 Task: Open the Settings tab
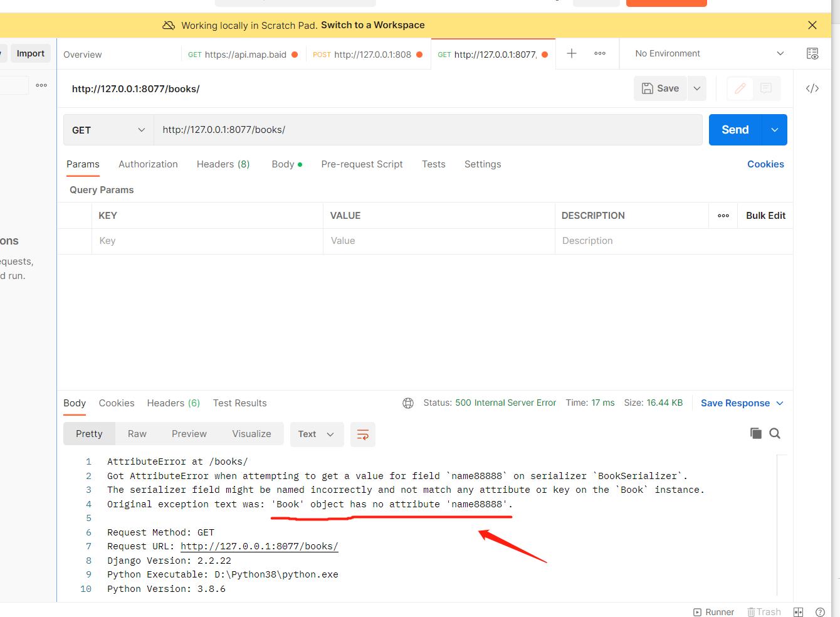(483, 164)
